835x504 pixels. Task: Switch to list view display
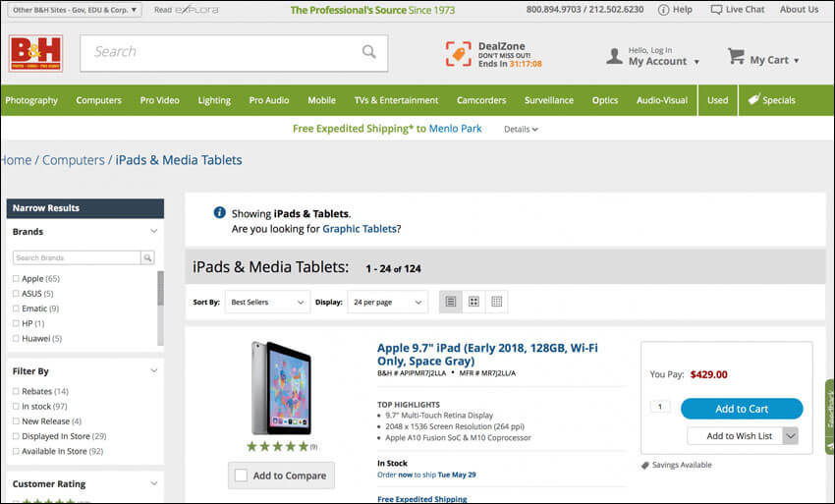point(451,302)
